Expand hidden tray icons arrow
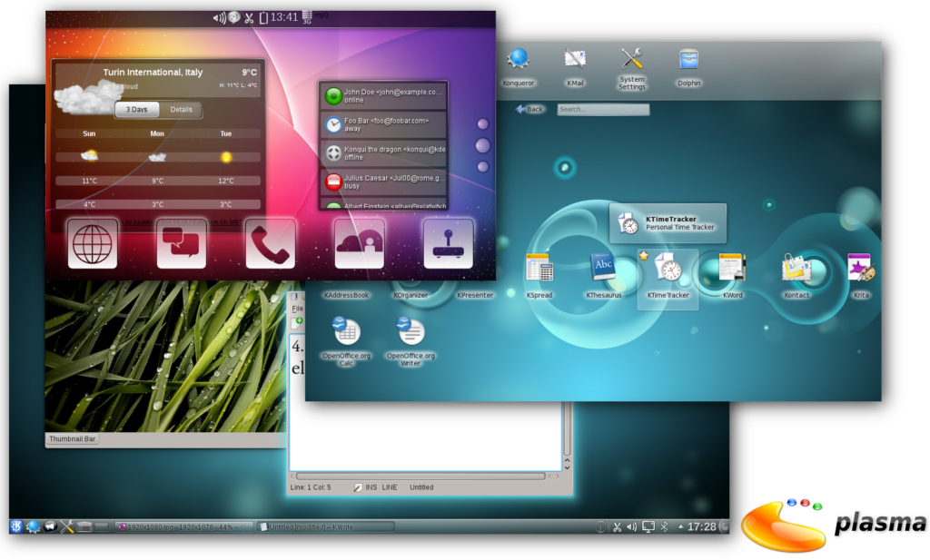 [x=681, y=526]
